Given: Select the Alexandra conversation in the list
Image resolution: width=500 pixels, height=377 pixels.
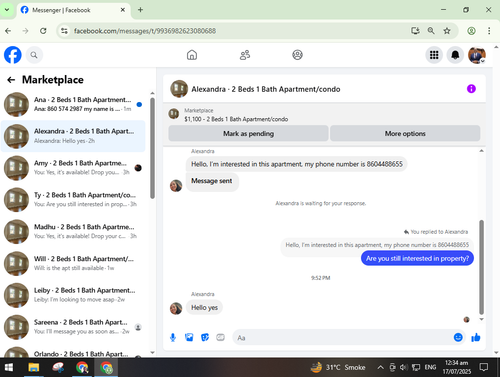Looking at the screenshot, I should pos(73,136).
